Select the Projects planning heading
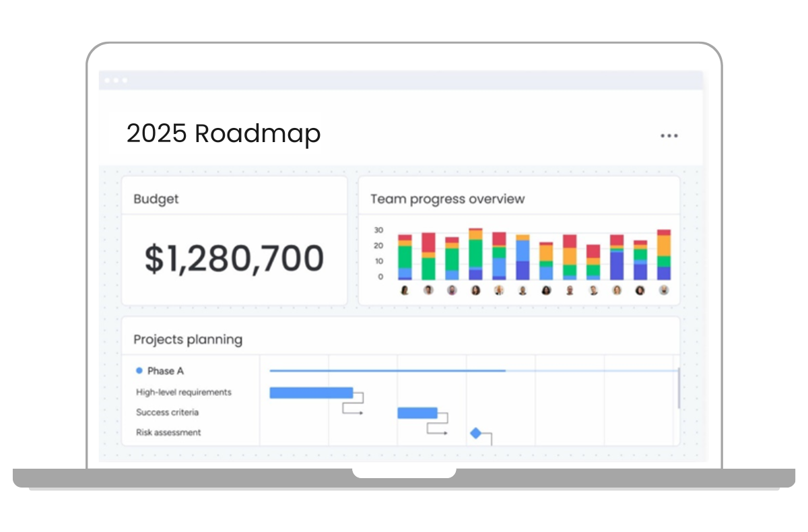 point(188,339)
